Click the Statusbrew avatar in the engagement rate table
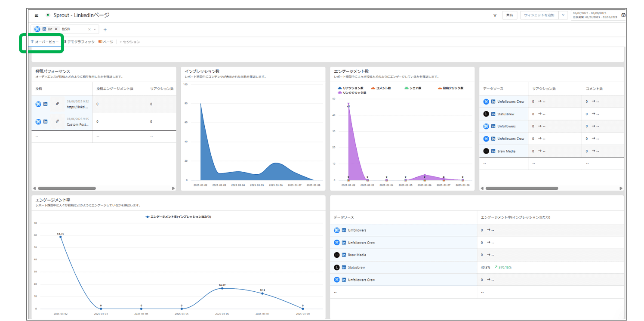 (x=337, y=267)
